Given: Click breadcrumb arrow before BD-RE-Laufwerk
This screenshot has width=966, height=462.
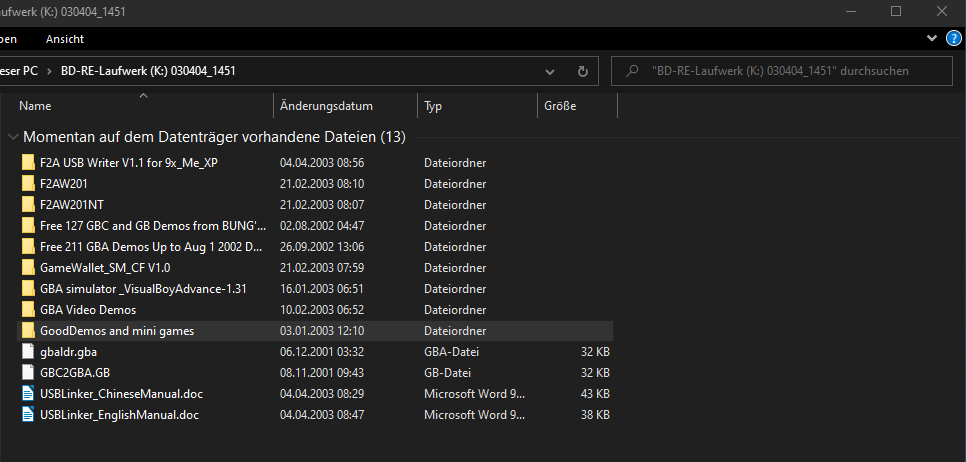Looking at the screenshot, I should [x=49, y=71].
